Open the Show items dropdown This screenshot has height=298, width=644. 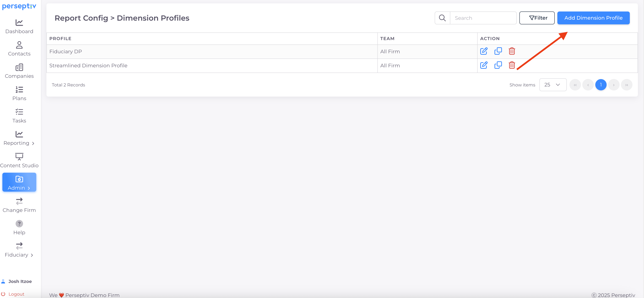coord(552,85)
